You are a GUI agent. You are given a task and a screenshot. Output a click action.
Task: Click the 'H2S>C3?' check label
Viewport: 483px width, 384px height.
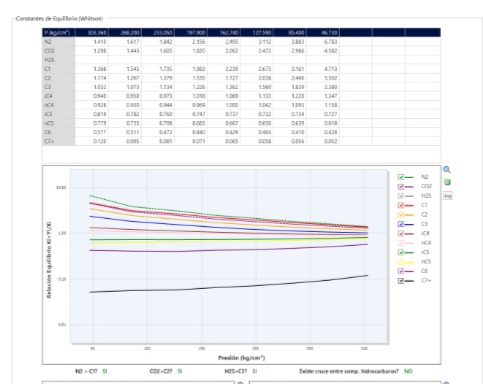[236, 371]
